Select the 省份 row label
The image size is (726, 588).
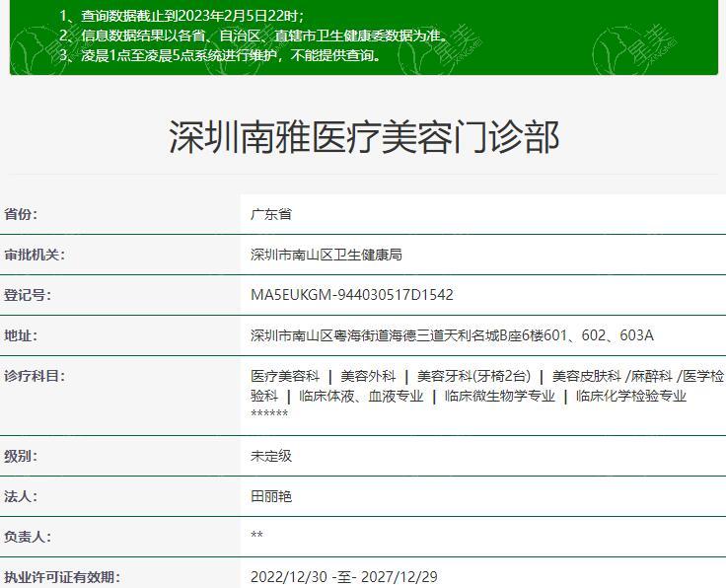(x=21, y=214)
